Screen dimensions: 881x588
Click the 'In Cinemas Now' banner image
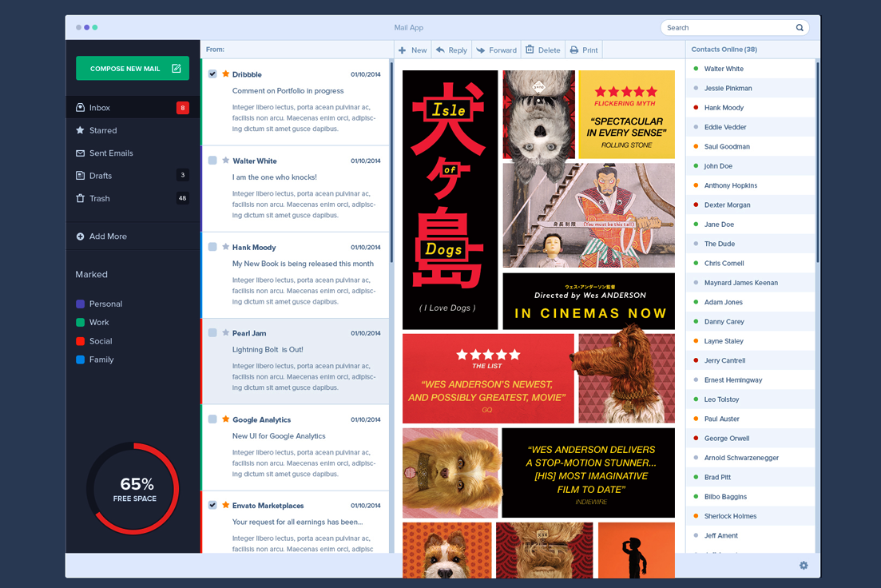589,301
